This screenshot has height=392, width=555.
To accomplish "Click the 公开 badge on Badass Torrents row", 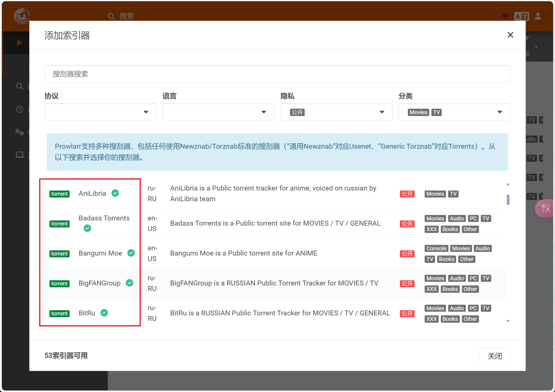I will tap(407, 224).
